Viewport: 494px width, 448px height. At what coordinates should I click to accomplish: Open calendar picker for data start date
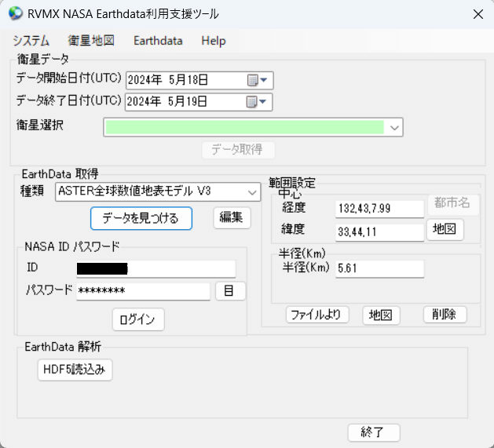[257, 80]
